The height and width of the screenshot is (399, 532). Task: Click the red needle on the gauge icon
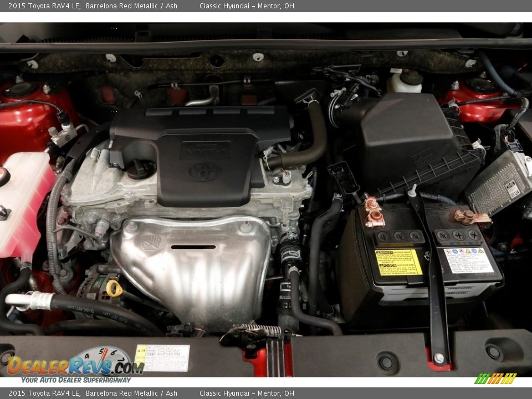point(104,356)
